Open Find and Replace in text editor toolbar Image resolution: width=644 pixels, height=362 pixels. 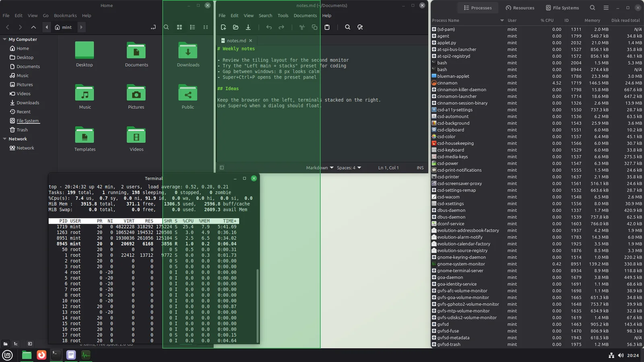click(x=360, y=27)
